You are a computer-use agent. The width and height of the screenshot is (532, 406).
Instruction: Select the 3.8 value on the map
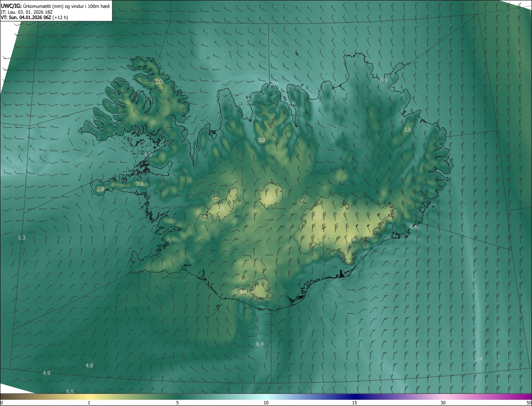(x=407, y=130)
